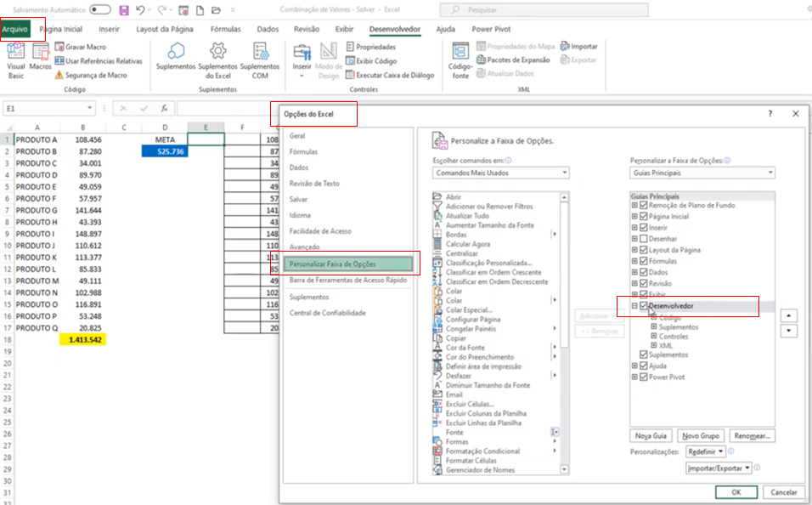The height and width of the screenshot is (505, 812).
Task: Expand the Controles group node
Action: point(653,336)
